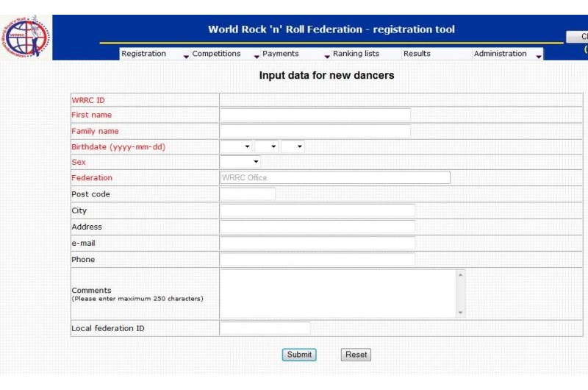Screen dimensions: 588x390
Task: Click inside the Comments text area
Action: pyautogui.click(x=338, y=294)
